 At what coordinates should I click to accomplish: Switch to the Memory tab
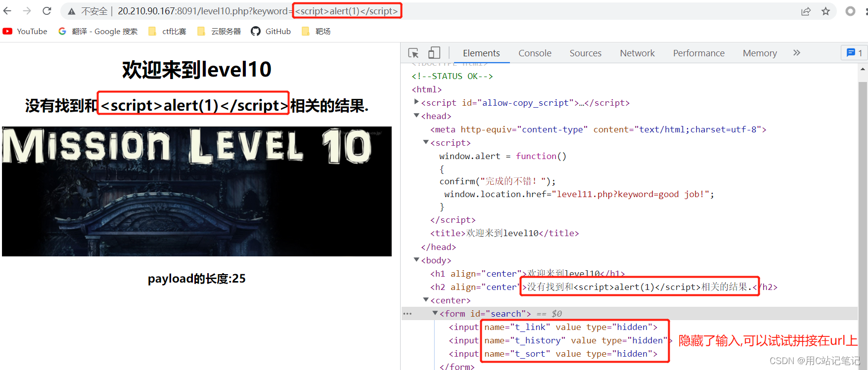tap(760, 53)
